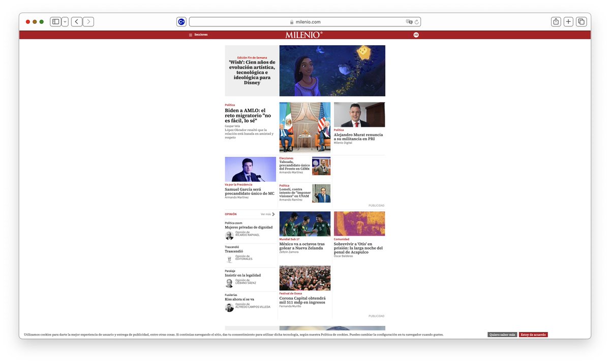Open 'México va a octavos' headline

[302, 246]
